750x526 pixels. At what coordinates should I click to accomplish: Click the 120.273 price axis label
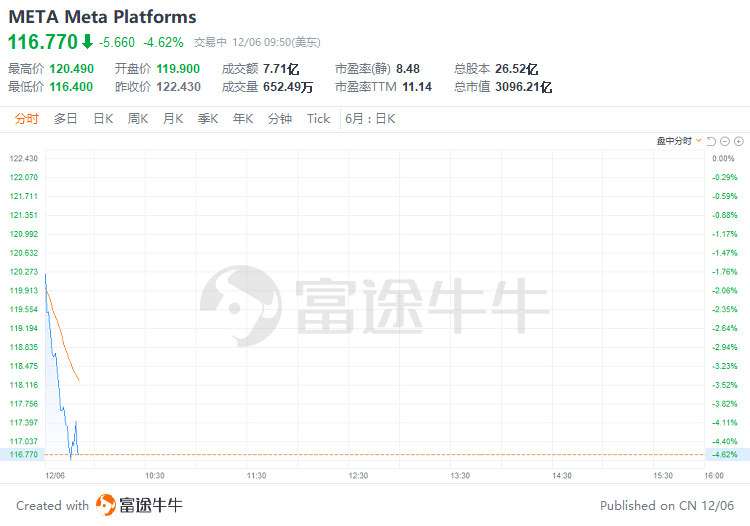click(23, 272)
